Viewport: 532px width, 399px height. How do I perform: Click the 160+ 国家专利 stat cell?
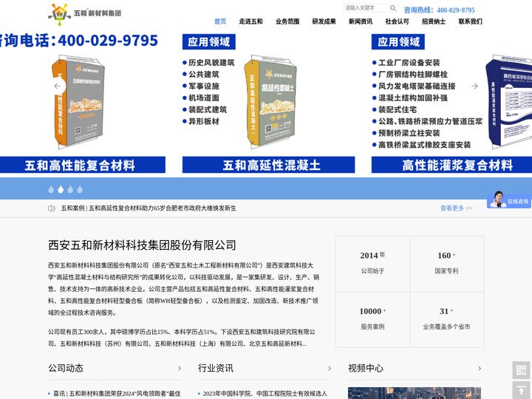446,264
